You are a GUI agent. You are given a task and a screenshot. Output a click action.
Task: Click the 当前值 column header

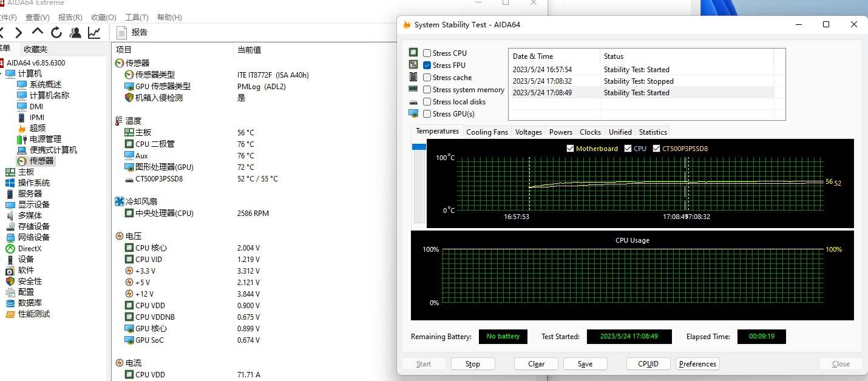pos(249,50)
